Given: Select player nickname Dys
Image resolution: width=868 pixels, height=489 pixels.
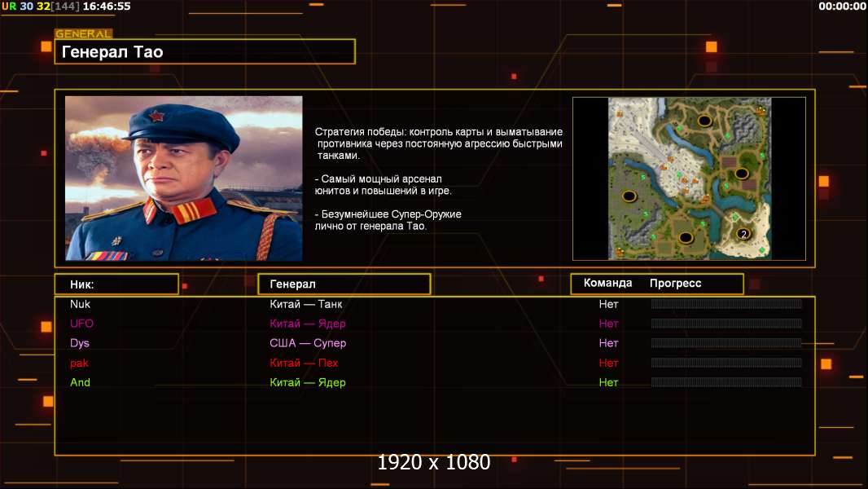Looking at the screenshot, I should [x=80, y=343].
